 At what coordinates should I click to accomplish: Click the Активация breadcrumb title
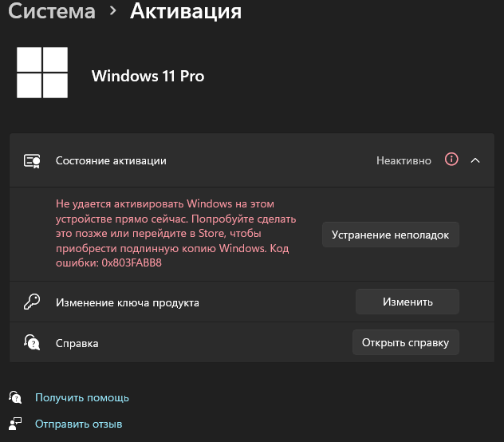pyautogui.click(x=186, y=12)
